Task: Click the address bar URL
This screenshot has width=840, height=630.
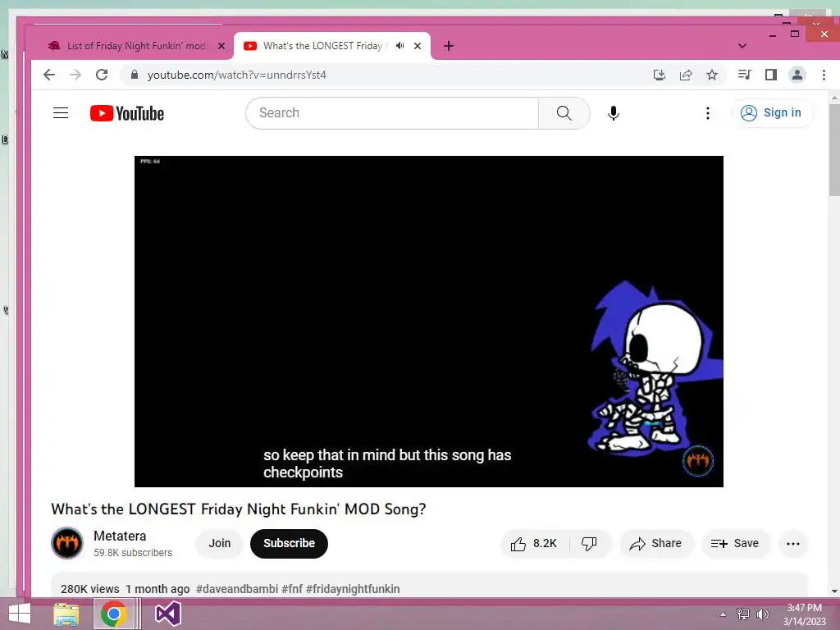Action: click(237, 75)
